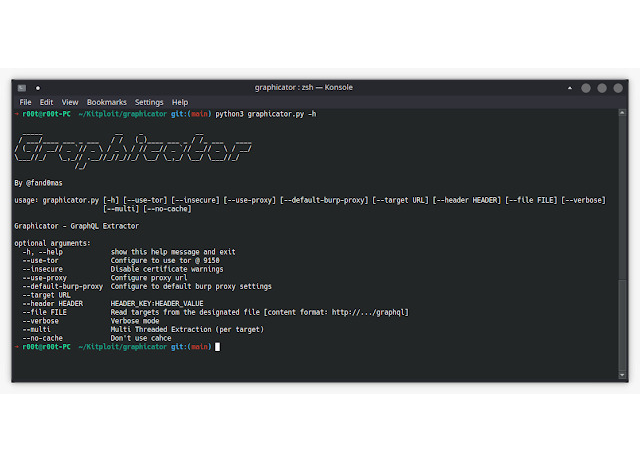Minimize the Konsole window
640x462 pixels.
(x=586, y=88)
